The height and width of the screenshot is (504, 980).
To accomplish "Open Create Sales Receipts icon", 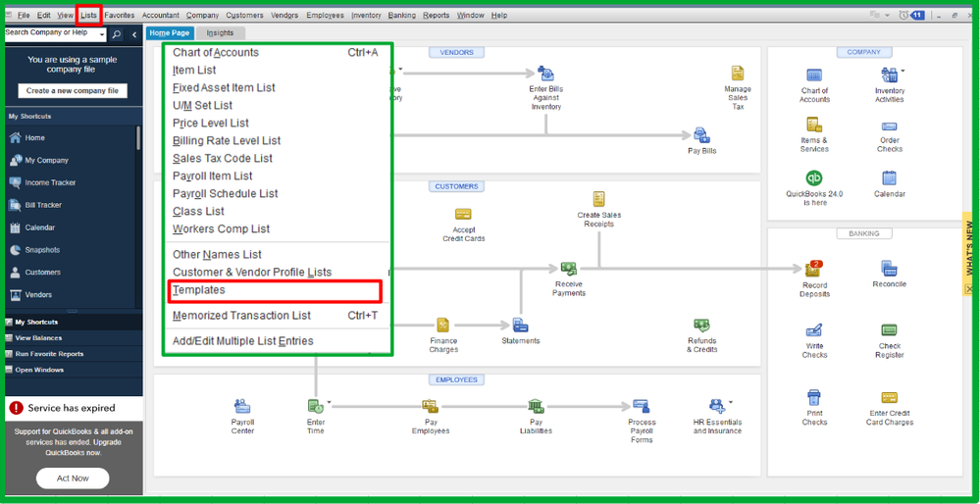I will click(598, 199).
